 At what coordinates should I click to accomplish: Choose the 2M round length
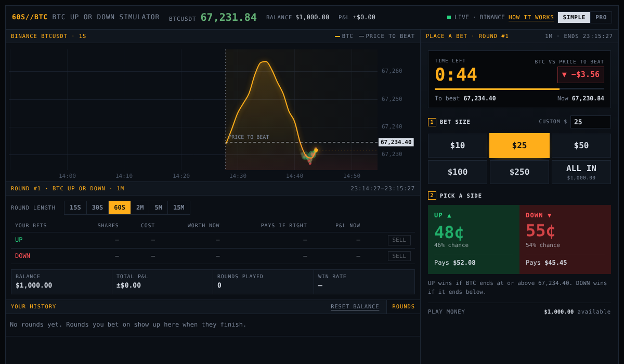[x=140, y=207]
